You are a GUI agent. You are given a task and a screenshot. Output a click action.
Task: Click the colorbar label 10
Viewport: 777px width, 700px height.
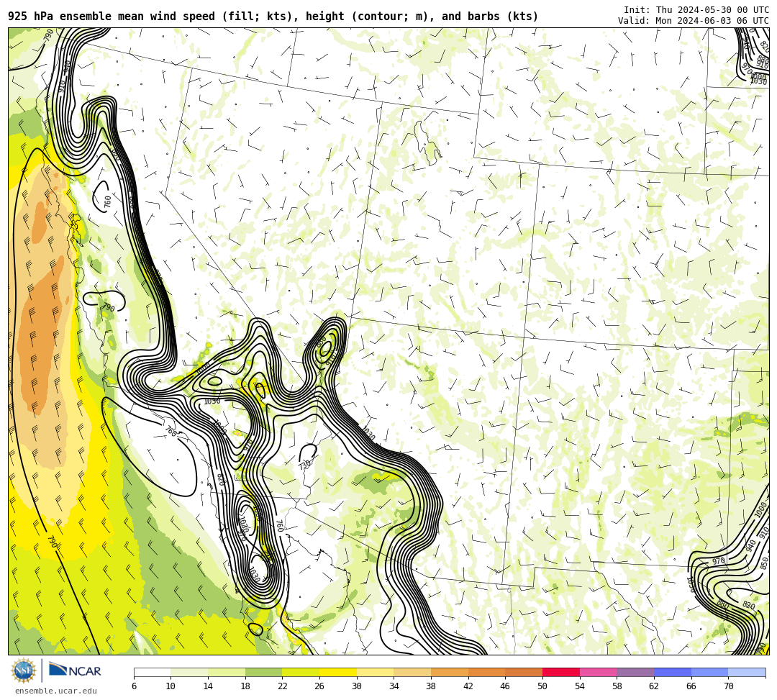coord(171,686)
